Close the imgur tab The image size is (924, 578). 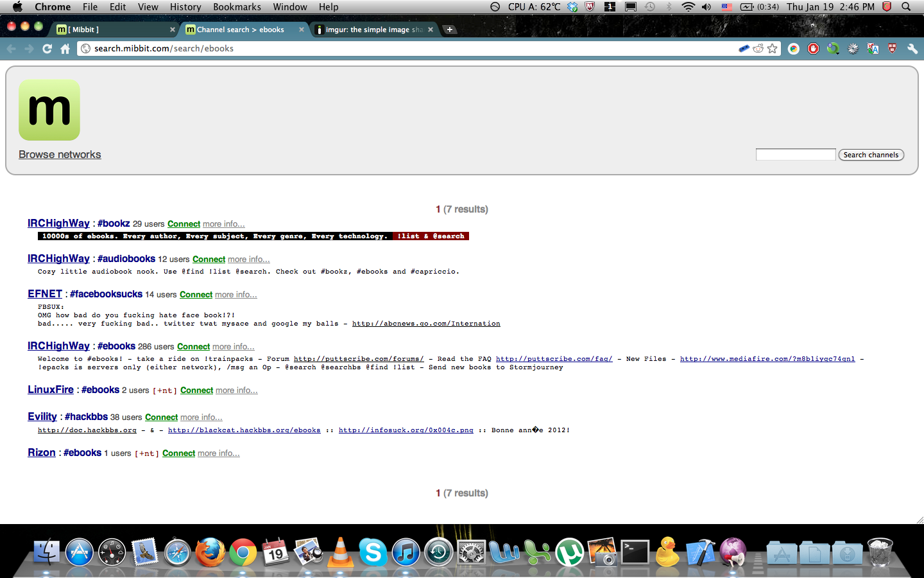(431, 30)
